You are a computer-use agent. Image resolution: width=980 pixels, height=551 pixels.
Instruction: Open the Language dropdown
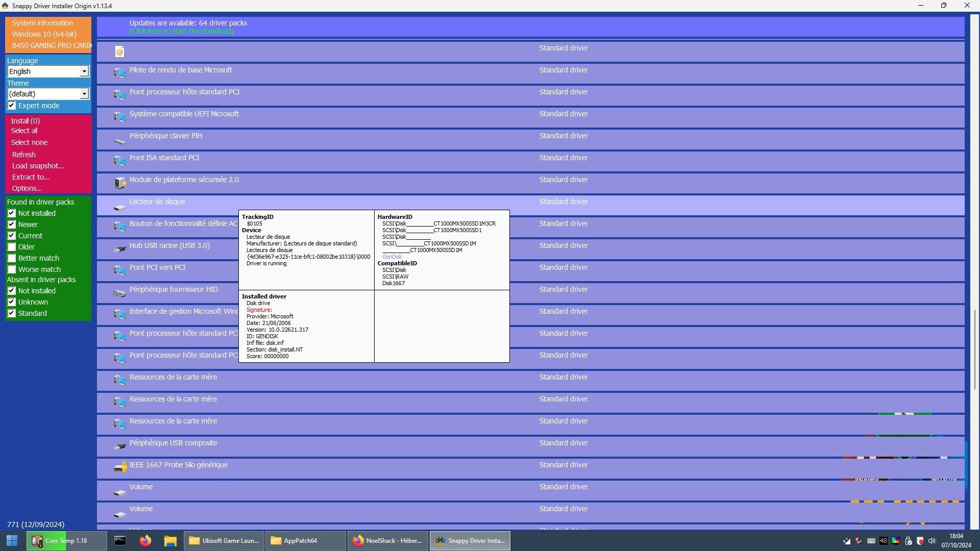[x=48, y=71]
